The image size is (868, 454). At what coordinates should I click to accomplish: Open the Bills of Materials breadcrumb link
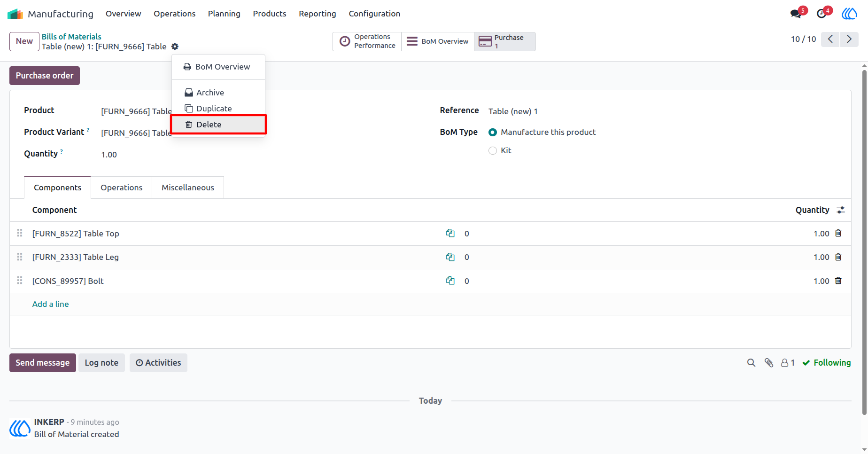71,37
